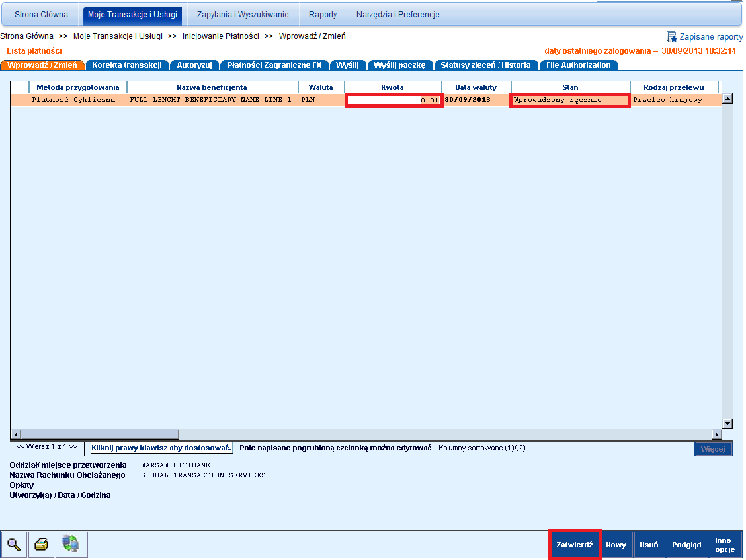Click the database refresh icon
The image size is (746, 560).
[71, 544]
